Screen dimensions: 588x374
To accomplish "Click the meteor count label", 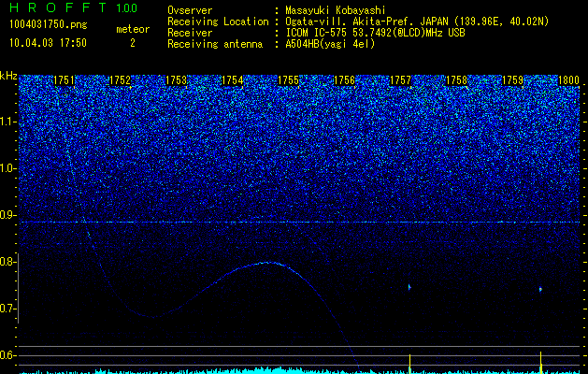I will (x=133, y=29).
